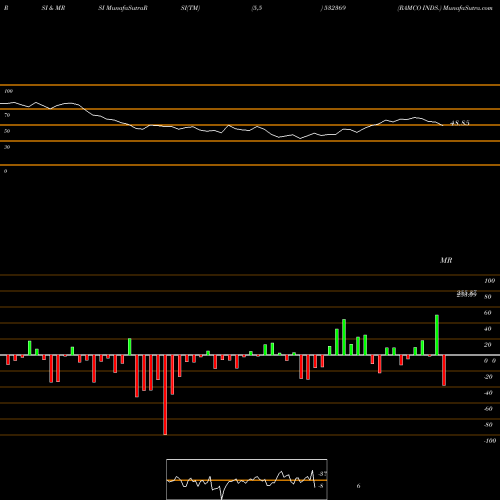
Task: Click the '30' level label on RSI axis
Action: 7,147
